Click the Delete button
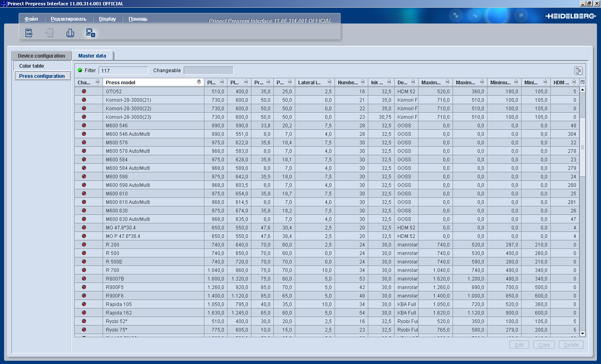The height and width of the screenshot is (364, 601). (571, 345)
